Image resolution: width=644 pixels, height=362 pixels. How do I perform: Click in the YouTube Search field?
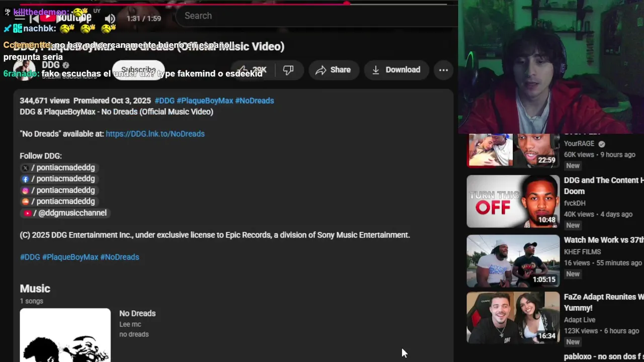317,16
